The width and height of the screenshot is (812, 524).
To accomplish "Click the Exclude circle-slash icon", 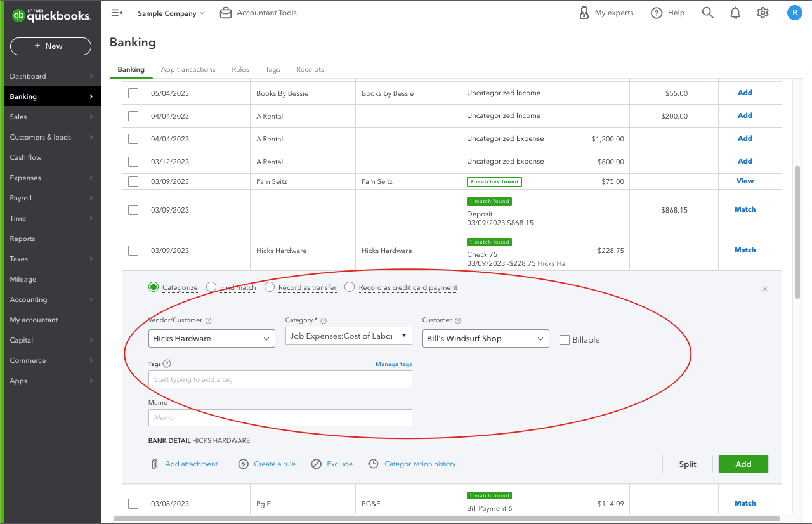I will tap(316, 464).
